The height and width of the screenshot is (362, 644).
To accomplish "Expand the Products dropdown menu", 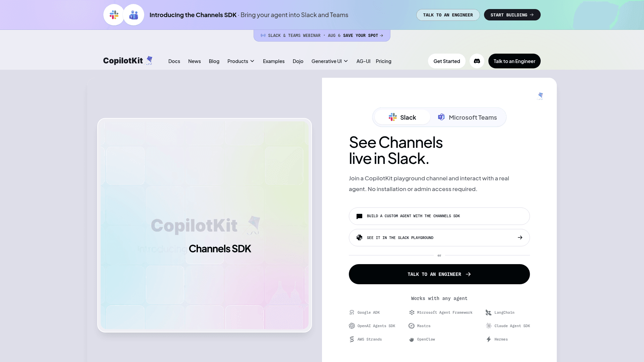I will pyautogui.click(x=241, y=61).
